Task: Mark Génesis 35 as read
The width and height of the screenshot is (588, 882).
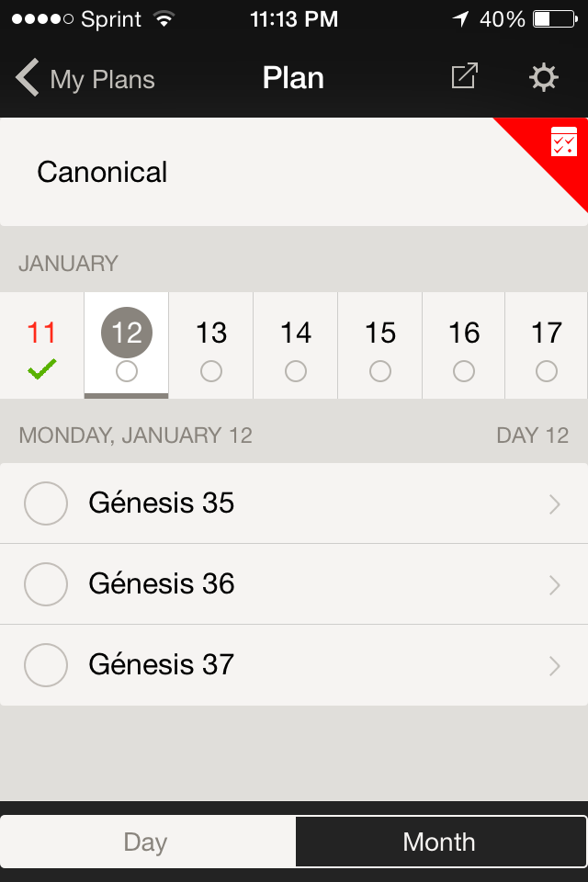Action: tap(46, 503)
